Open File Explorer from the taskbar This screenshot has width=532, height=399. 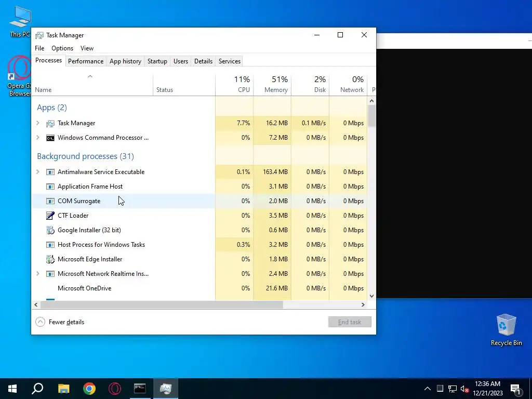click(63, 389)
